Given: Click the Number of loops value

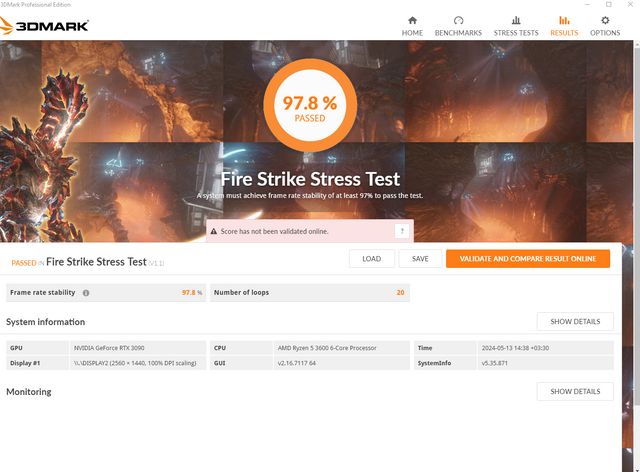Looking at the screenshot, I should click(x=399, y=292).
